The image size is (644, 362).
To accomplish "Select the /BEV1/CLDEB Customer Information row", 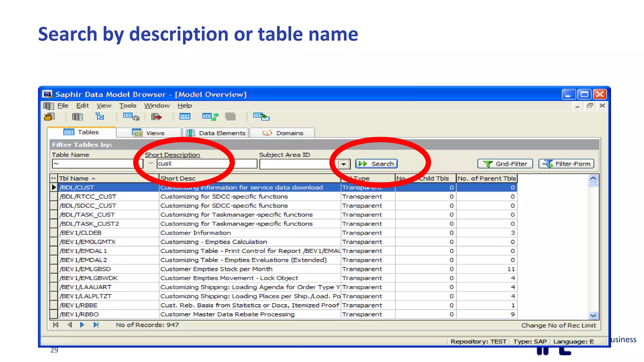I will coord(283,233).
